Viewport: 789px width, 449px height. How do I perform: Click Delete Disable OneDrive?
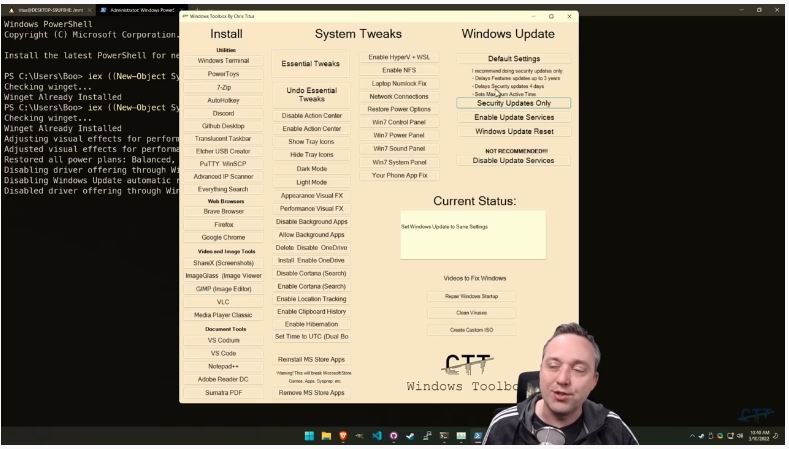click(311, 248)
